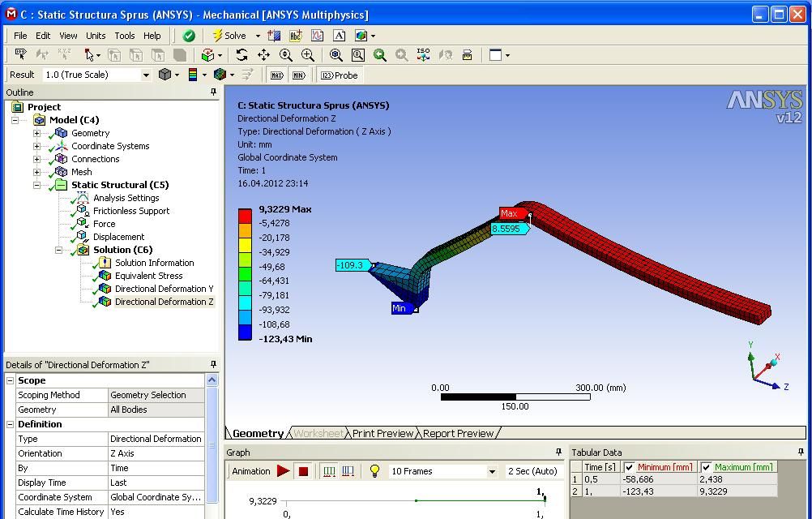The width and height of the screenshot is (812, 519).
Task: Click the New Chart and Table icon
Action: point(318,36)
